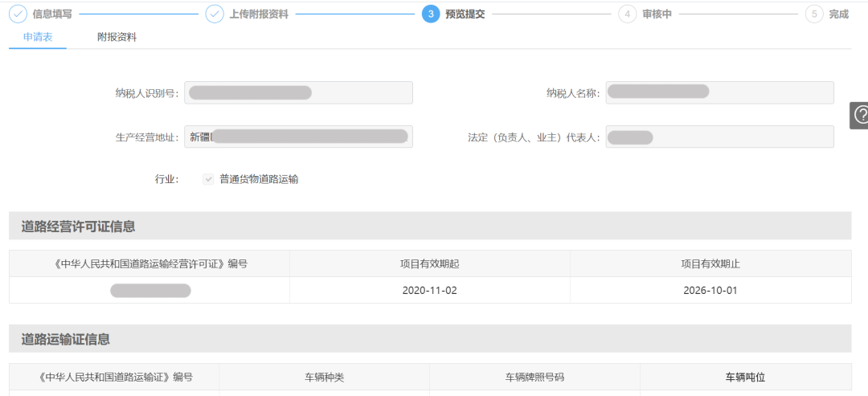Toggle the 普通货物道路运输 checkbox
868x396 pixels.
tap(208, 179)
